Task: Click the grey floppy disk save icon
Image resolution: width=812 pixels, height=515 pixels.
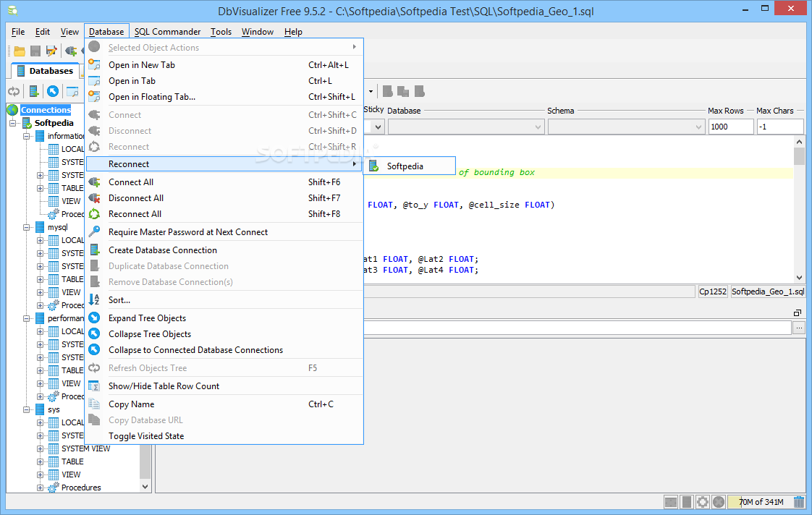Action: [35, 51]
